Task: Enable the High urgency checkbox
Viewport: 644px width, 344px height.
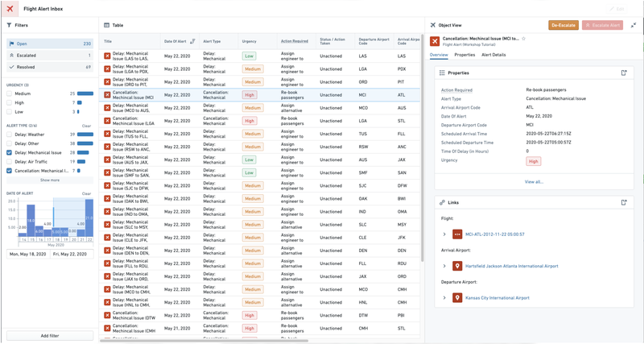Action: 9,103
